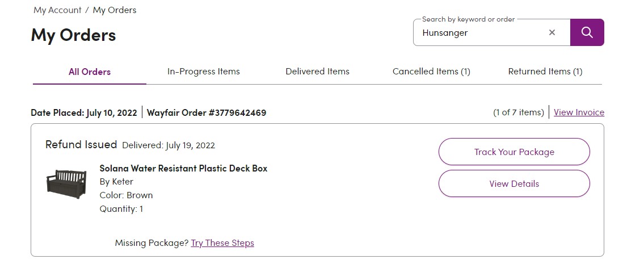644x276 pixels.
Task: Select the All Orders tab
Action: click(x=90, y=72)
